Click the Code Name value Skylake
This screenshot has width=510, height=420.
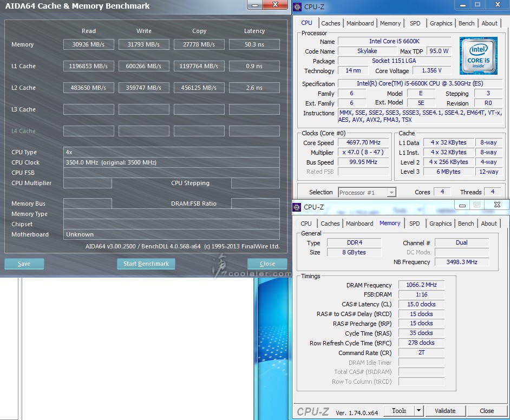point(367,51)
